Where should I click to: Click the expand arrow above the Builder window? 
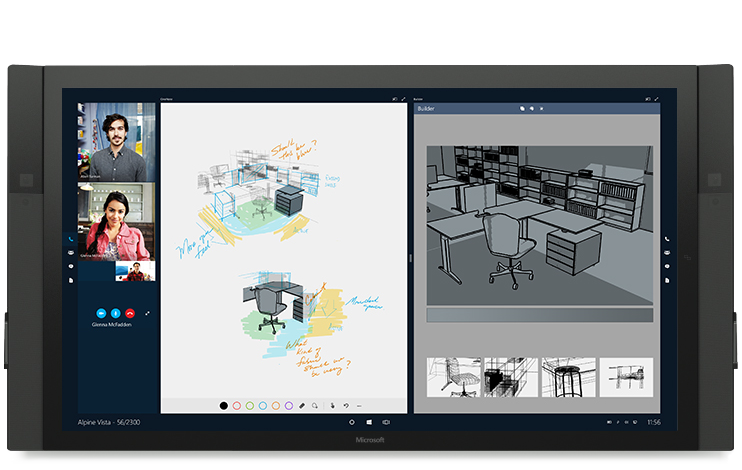click(x=656, y=99)
